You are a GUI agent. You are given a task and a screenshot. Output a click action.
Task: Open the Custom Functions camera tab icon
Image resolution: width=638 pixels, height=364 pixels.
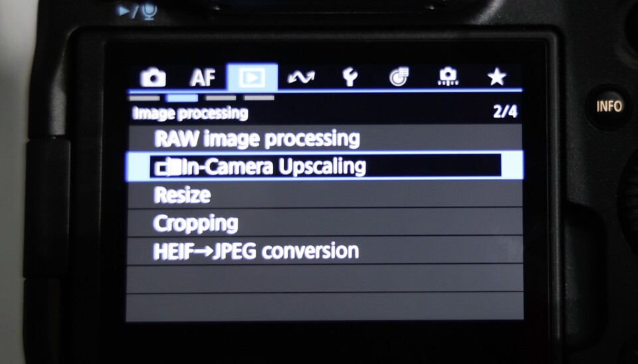coord(448,76)
